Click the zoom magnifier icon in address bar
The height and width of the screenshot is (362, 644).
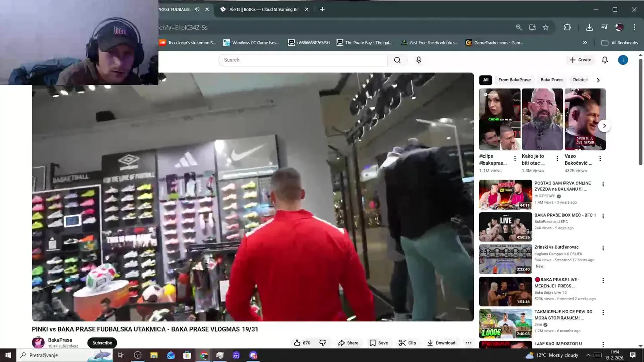point(519,27)
